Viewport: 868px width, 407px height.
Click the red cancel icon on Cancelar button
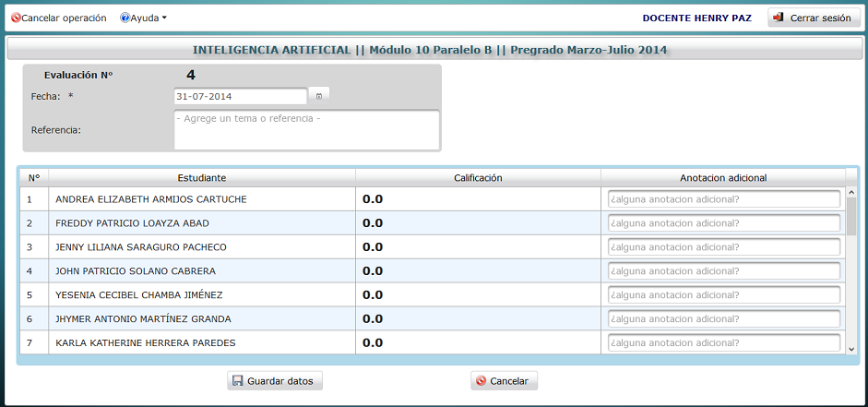click(482, 381)
